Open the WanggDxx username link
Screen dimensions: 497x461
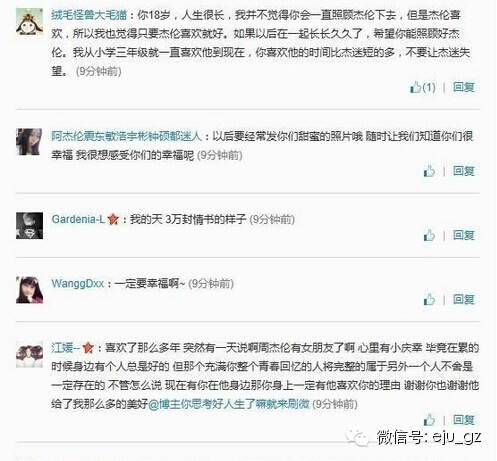(x=78, y=284)
